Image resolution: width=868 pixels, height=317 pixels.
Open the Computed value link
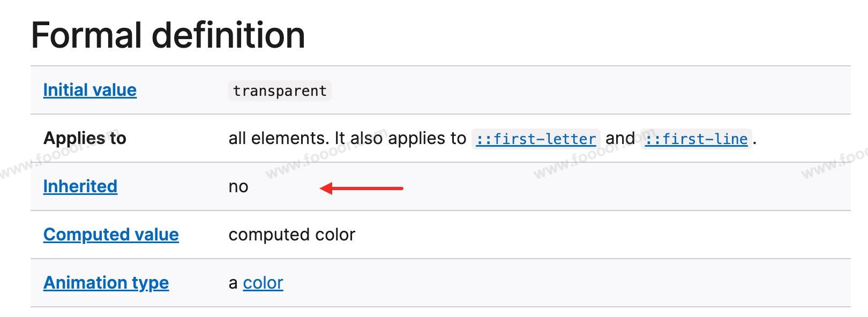[111, 235]
